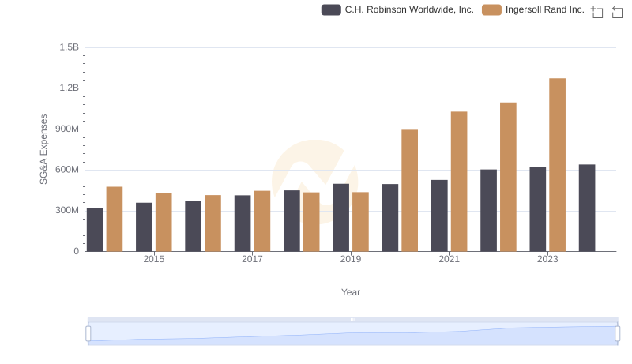The width and height of the screenshot is (632, 364).
Task: Click the tan Ingersoll Rand legend swatch
Action: pos(491,9)
